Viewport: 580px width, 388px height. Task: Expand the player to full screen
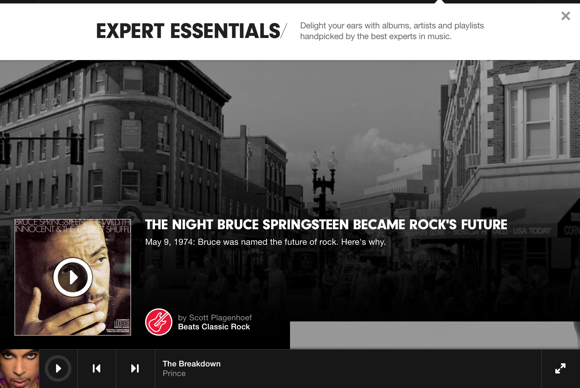pyautogui.click(x=560, y=368)
